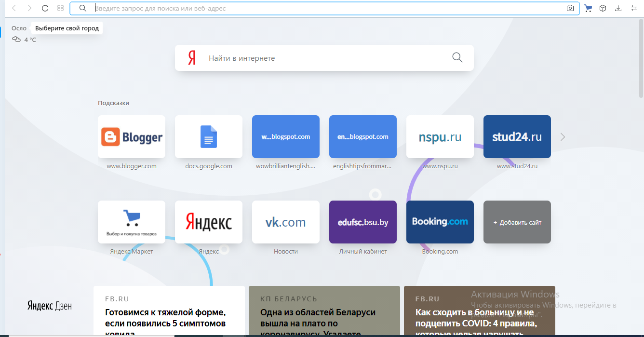644x337 pixels.
Task: Show more suggestions with right chevron
Action: [x=563, y=137]
